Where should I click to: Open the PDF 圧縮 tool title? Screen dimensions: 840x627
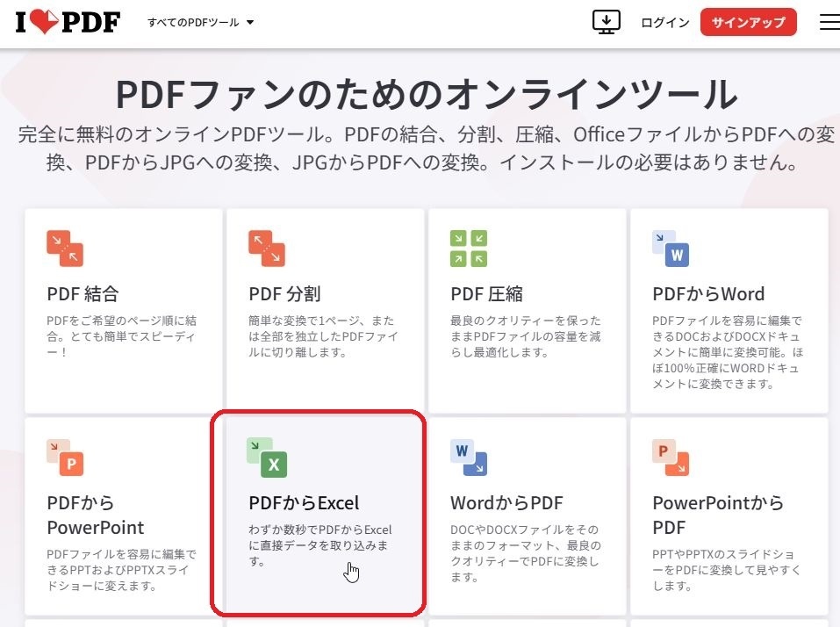486,293
